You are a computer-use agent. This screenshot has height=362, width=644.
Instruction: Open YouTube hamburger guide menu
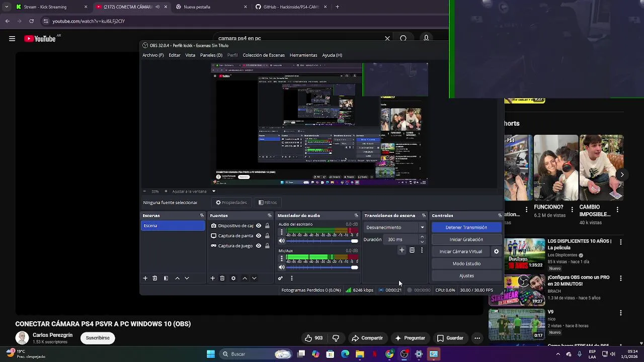pyautogui.click(x=12, y=39)
